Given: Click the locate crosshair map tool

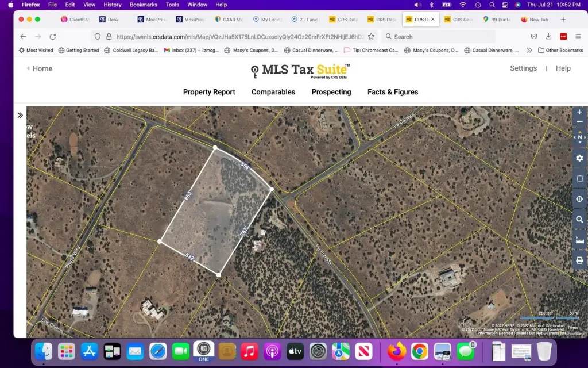Looking at the screenshot, I should 579,199.
